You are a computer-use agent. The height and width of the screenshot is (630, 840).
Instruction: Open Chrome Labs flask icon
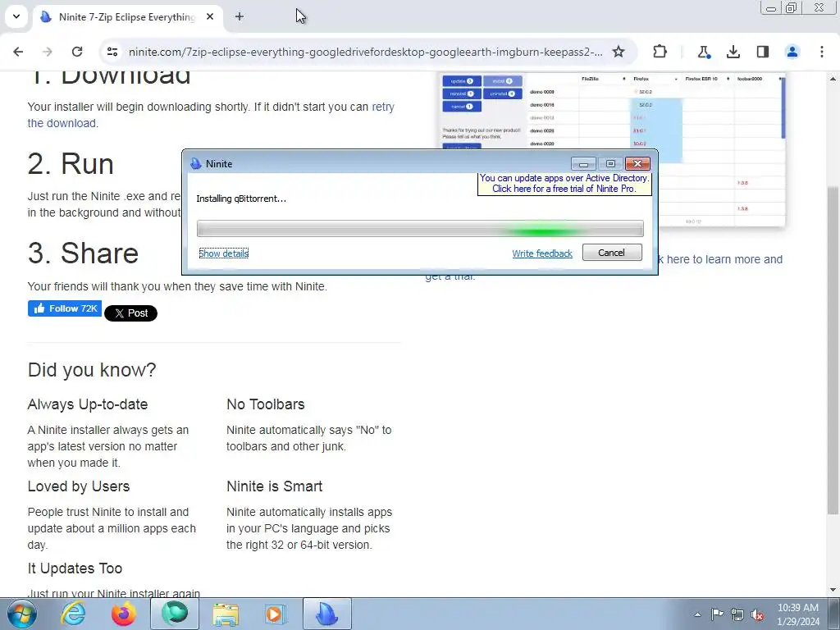703,52
